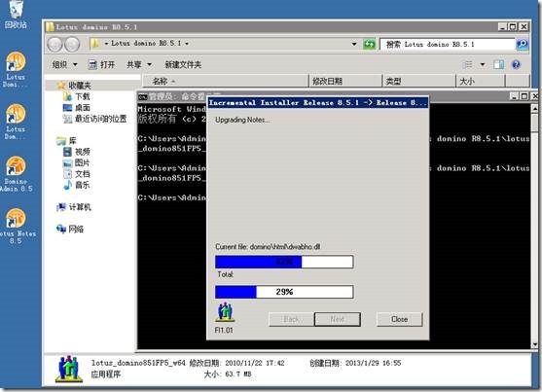This screenshot has height=392, width=542.
Task: Click the Total progress bar at 29%
Action: click(284, 292)
